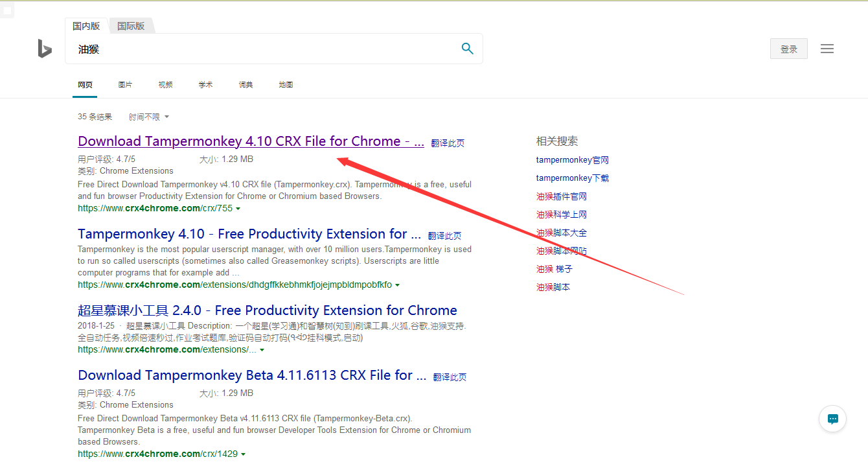Click 用户评级: 4.7/5 under first result

106,159
